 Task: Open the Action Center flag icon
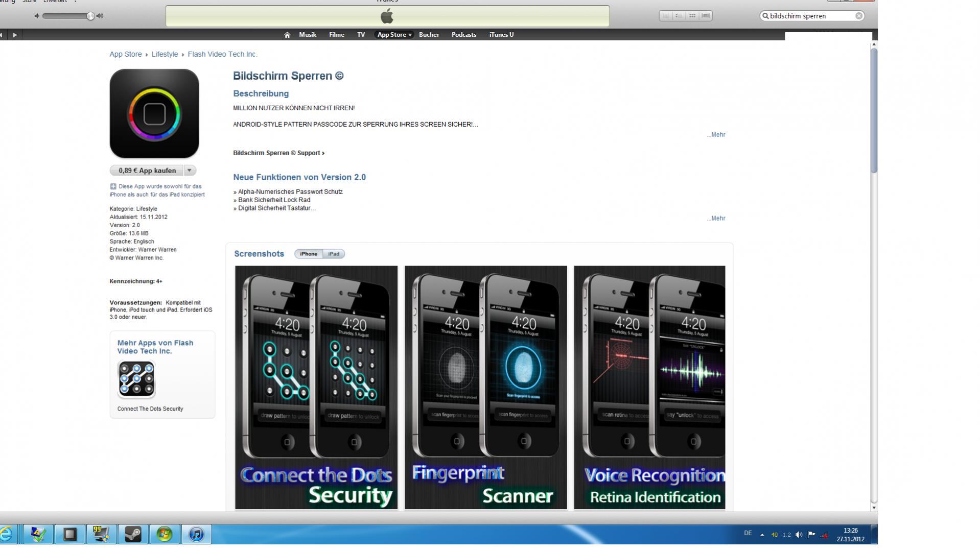(x=811, y=535)
